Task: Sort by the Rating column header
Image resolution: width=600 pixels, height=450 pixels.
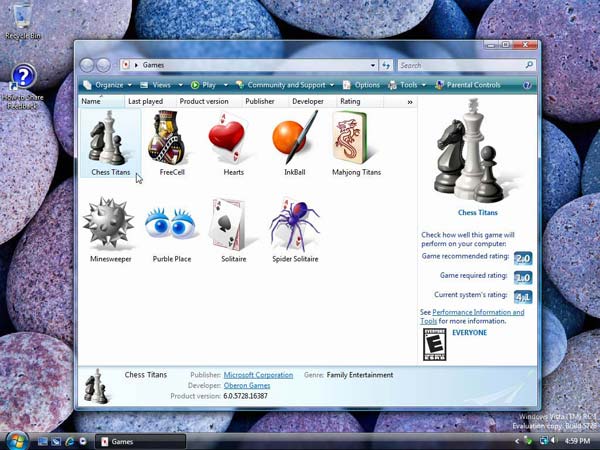Action: click(350, 101)
